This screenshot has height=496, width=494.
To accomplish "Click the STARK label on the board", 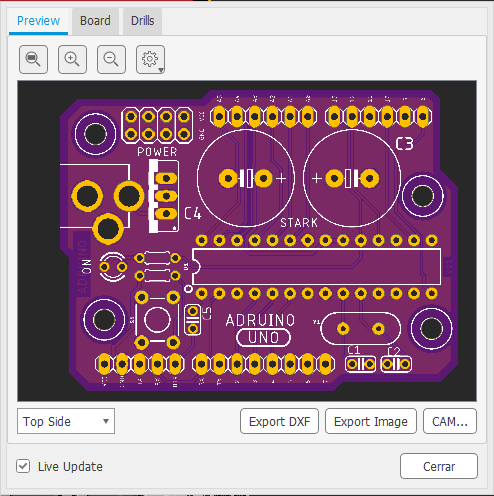I will [299, 223].
